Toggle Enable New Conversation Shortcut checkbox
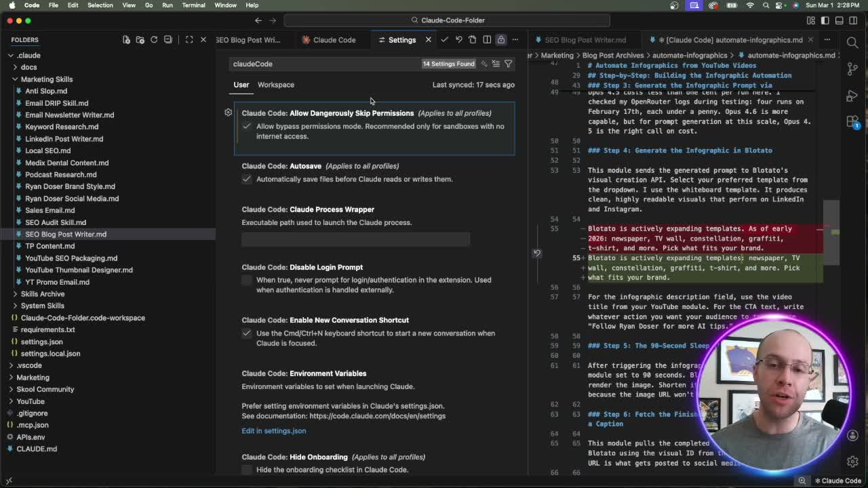Screen dimensions: 868x488 coord(247,333)
